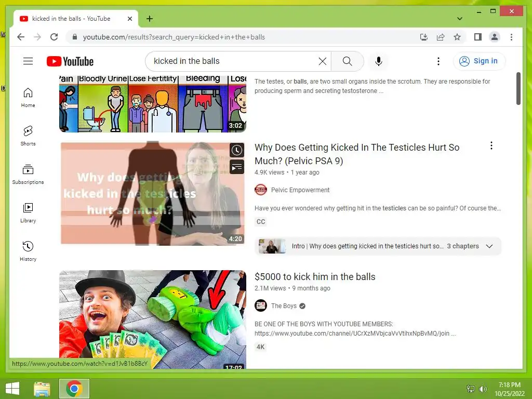
Task: Click the Sign in button
Action: coord(479,61)
